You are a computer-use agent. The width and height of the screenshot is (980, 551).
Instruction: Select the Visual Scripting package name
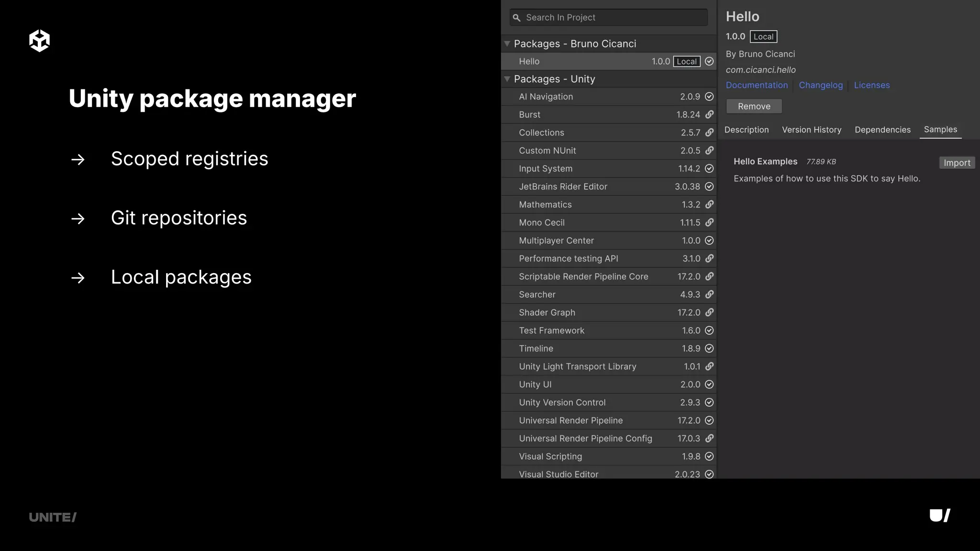point(550,456)
